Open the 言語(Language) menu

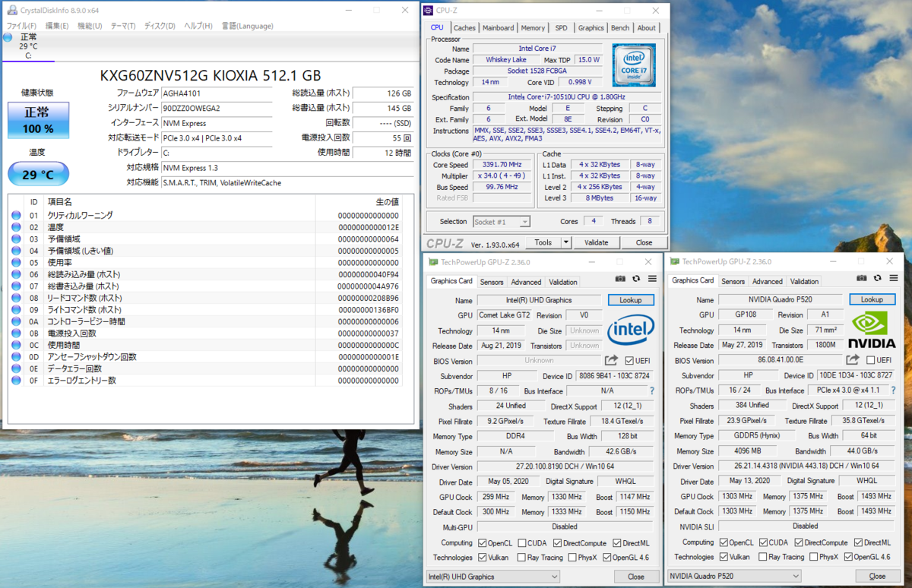click(x=247, y=26)
